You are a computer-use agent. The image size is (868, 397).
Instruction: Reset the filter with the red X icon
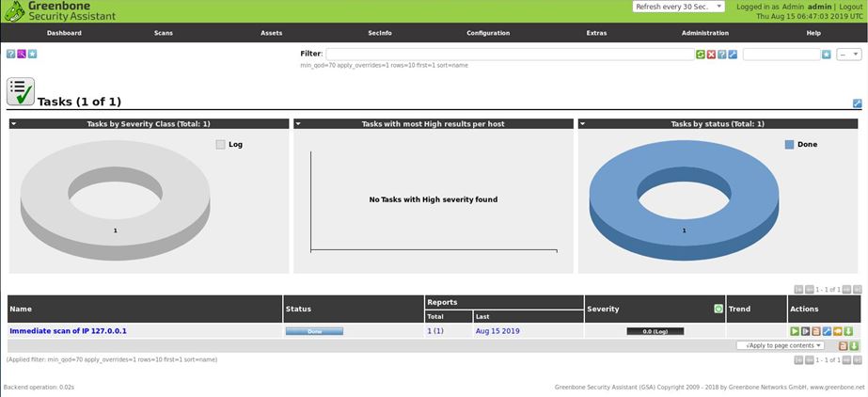[x=711, y=55]
